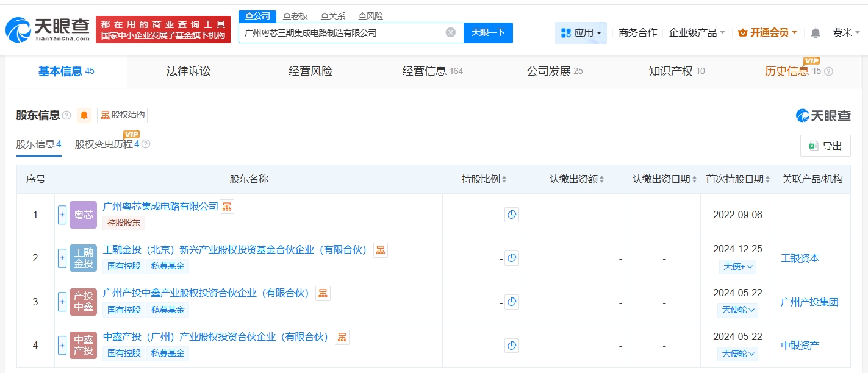Sort table by 持股比例 column
Screen dimensions: 868x373
[x=484, y=179]
